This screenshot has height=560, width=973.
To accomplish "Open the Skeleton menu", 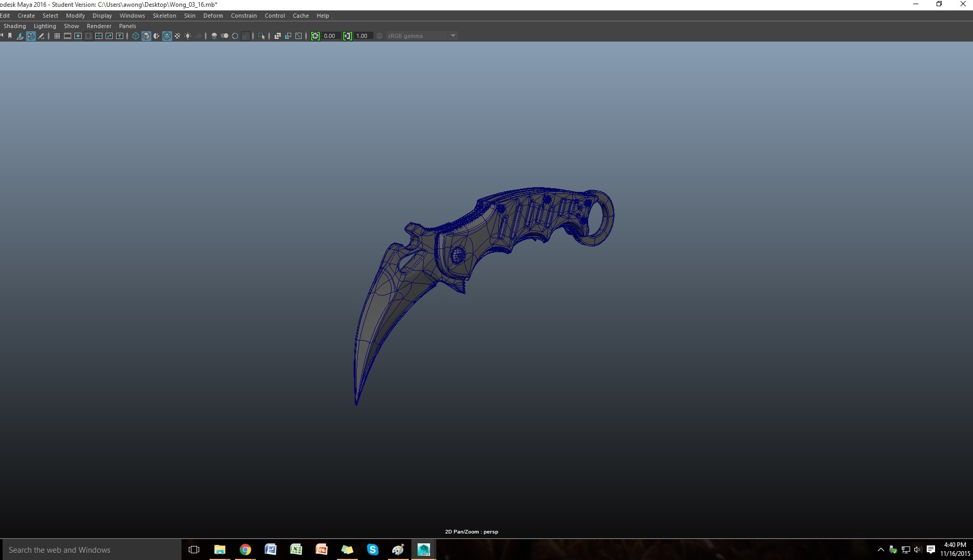I will 164,16.
